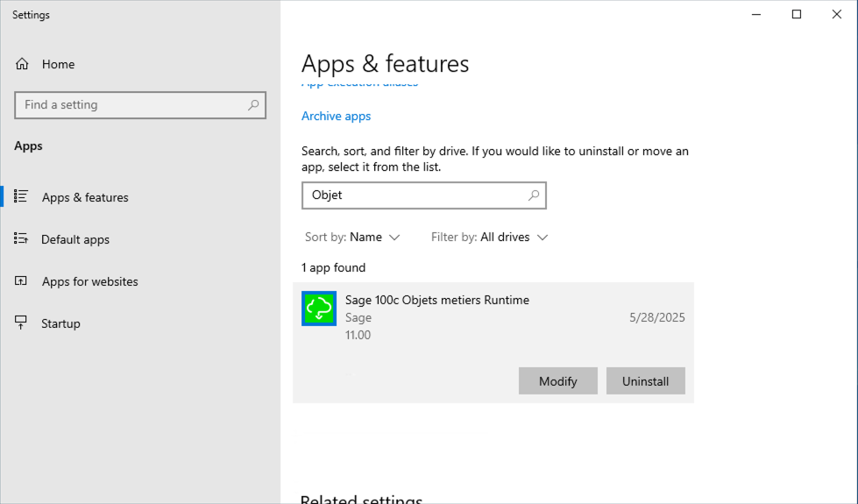The width and height of the screenshot is (858, 504).
Task: Open Startup using its sidebar icon
Action: coord(22,323)
